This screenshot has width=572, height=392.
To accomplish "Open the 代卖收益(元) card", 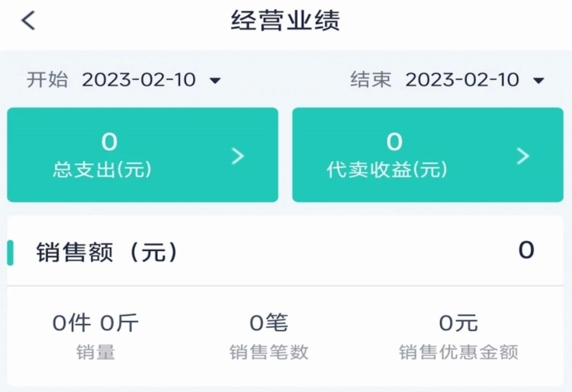I will pyautogui.click(x=427, y=155).
